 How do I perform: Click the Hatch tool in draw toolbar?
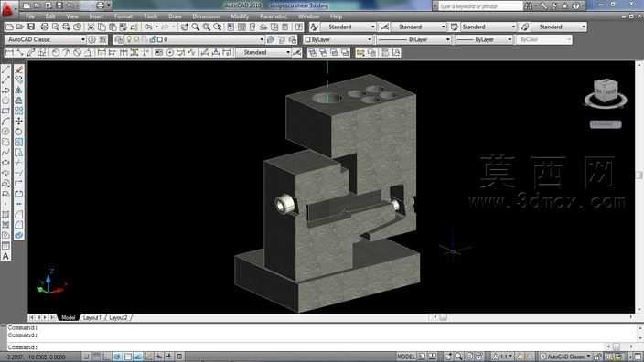(x=5, y=215)
